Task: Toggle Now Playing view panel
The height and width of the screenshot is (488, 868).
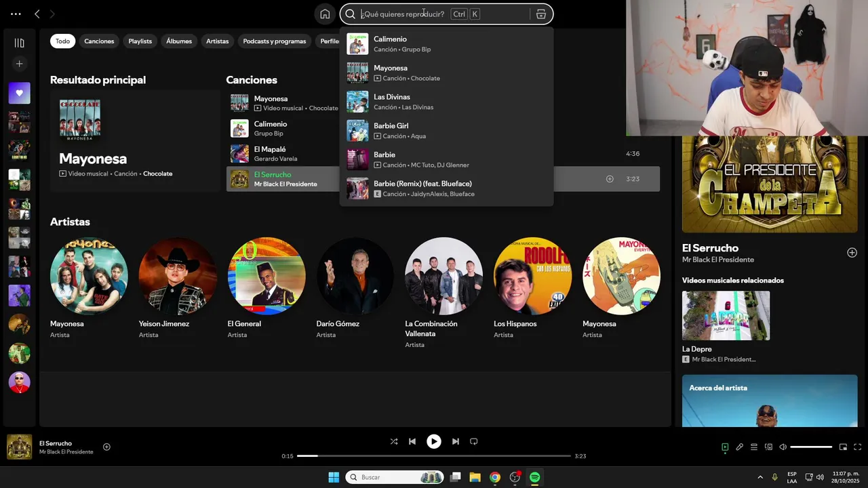Action: click(x=725, y=447)
